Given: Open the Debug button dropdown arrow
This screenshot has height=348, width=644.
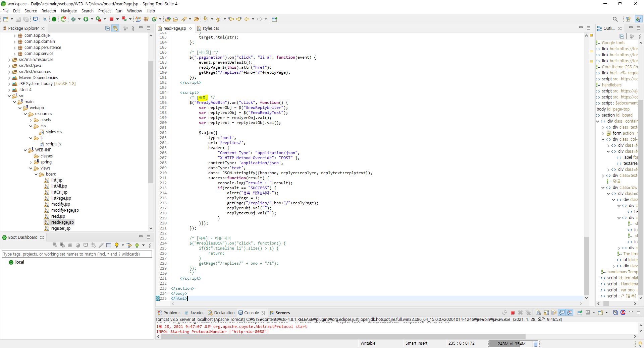Looking at the screenshot, I should tap(79, 19).
